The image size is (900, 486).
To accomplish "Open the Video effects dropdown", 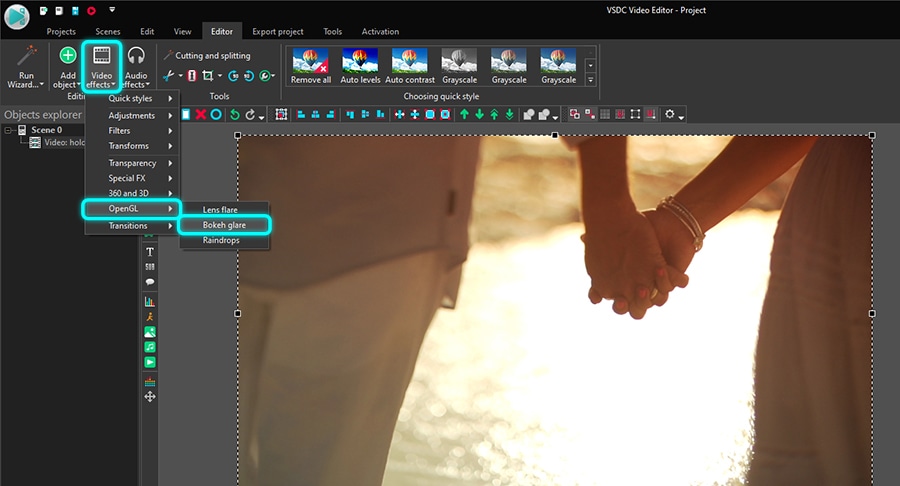I will click(x=102, y=67).
